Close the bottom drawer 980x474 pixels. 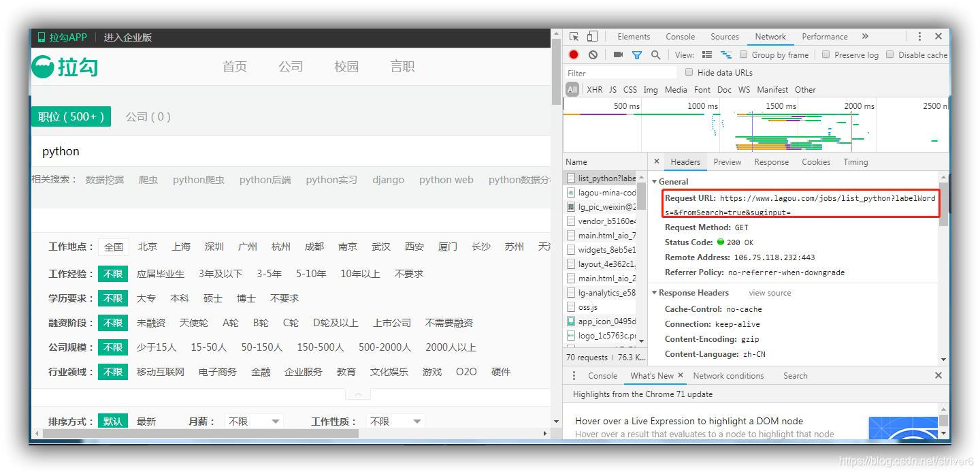click(938, 376)
